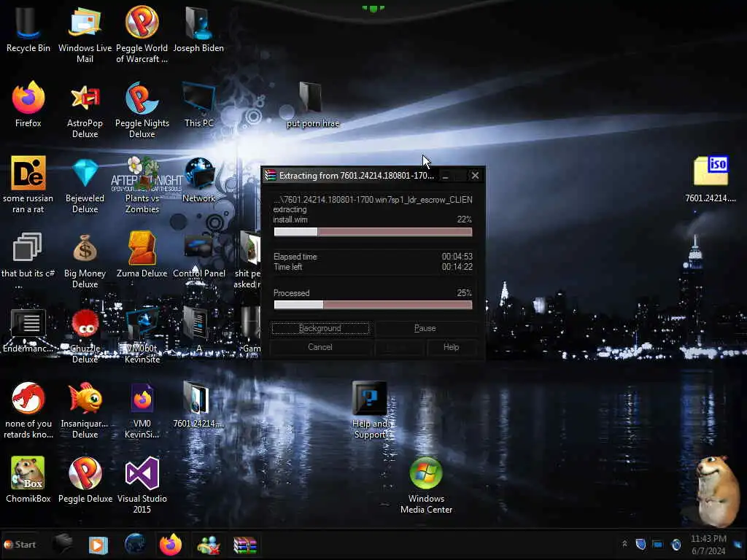Open Help in extraction dialog

coord(451,347)
